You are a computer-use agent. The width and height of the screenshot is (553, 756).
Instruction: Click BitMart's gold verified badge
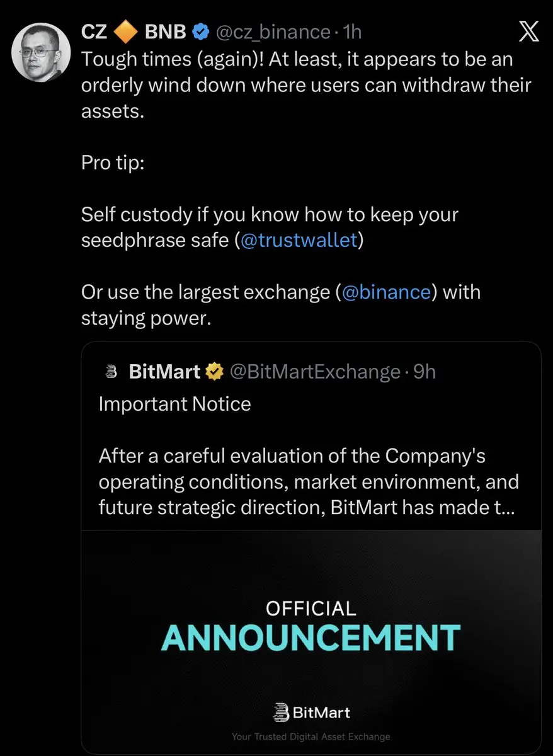click(215, 372)
